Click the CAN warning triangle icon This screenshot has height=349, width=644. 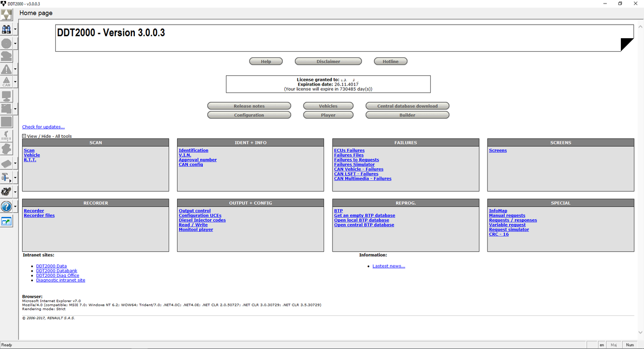(6, 82)
